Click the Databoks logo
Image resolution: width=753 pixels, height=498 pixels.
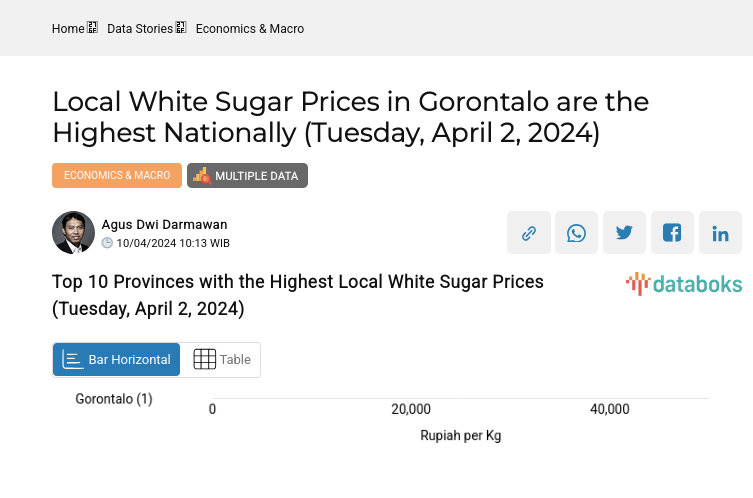pos(684,284)
